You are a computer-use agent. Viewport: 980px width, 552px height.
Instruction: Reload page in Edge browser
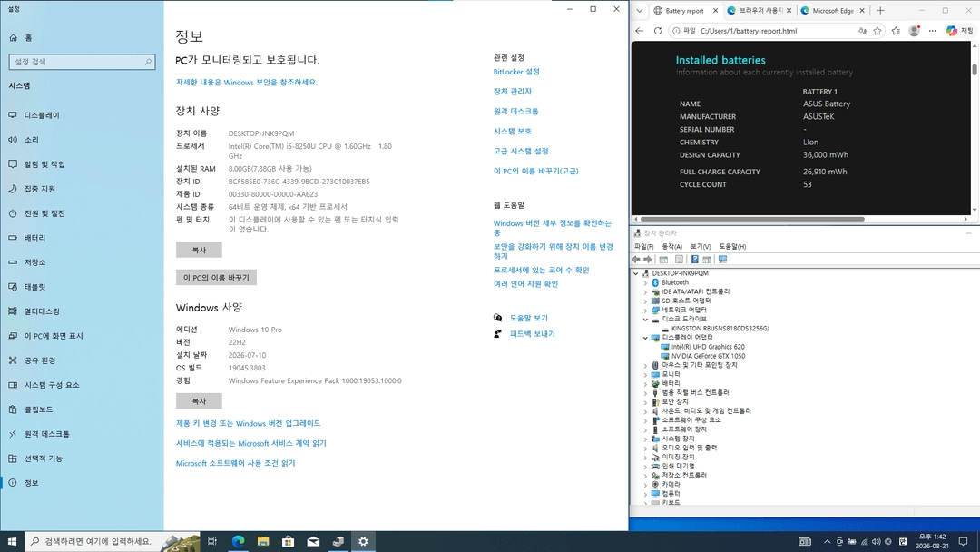point(658,31)
